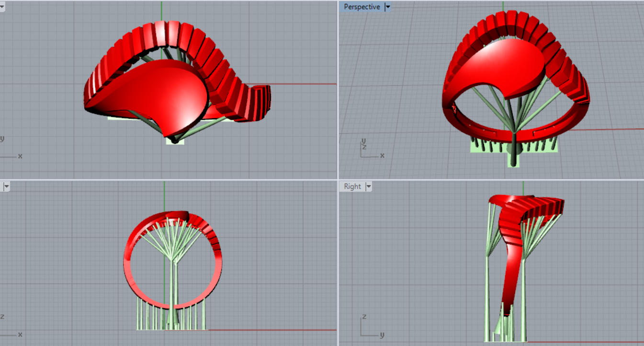The width and height of the screenshot is (644, 346).
Task: Open the Right viewport dropdown arrow
Action: coord(368,186)
